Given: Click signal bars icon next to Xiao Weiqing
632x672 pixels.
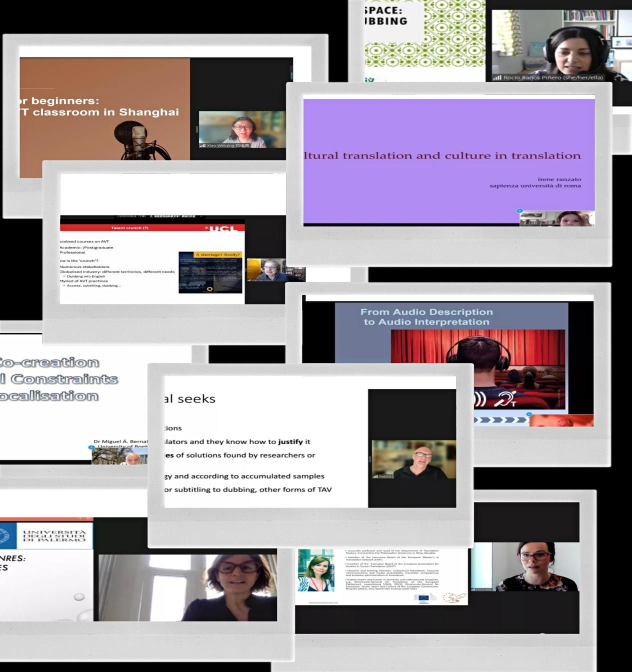Looking at the screenshot, I should (202, 145).
